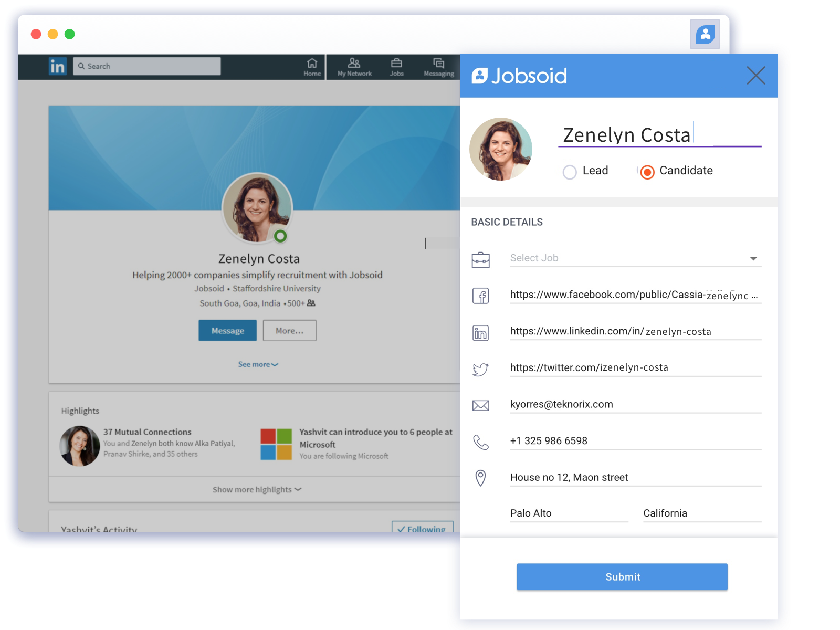
Task: Toggle the Following button in Activity section
Action: (423, 527)
